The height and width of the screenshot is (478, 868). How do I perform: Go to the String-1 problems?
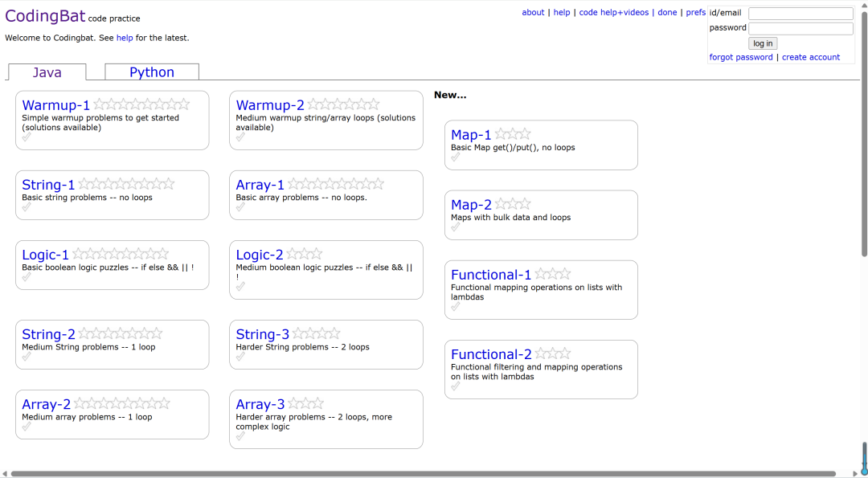[x=48, y=185]
